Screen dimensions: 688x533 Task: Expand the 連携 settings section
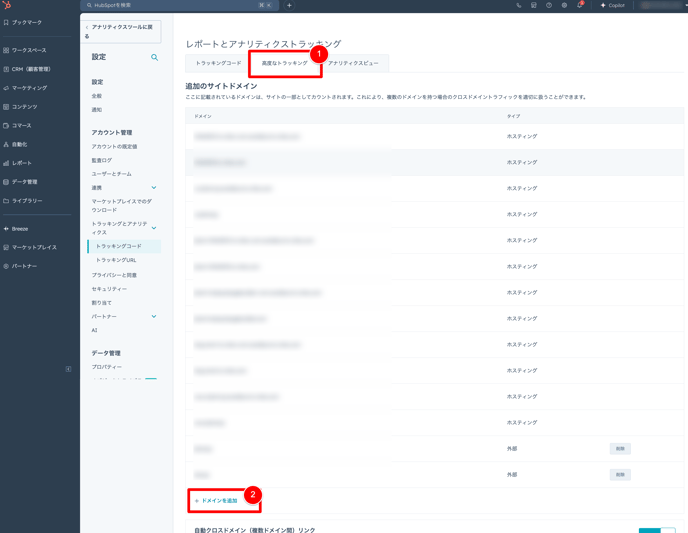154,188
